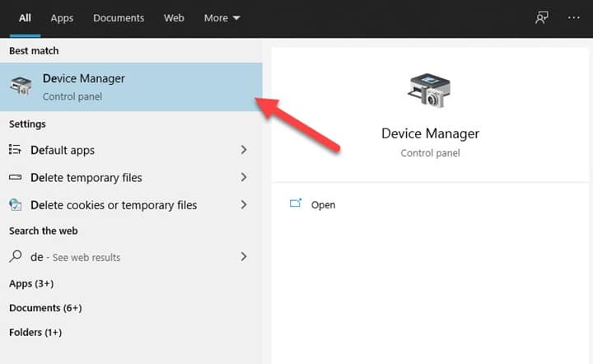
Task: Select the 'de - See web results' entry
Action: pyautogui.click(x=131, y=257)
